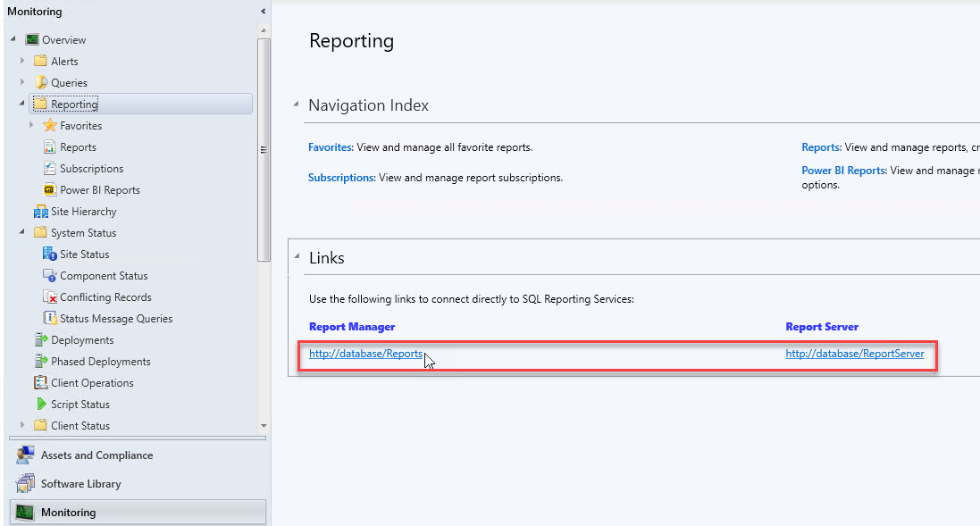The height and width of the screenshot is (526, 980).
Task: Click the Conflicting Records icon
Action: [x=50, y=297]
